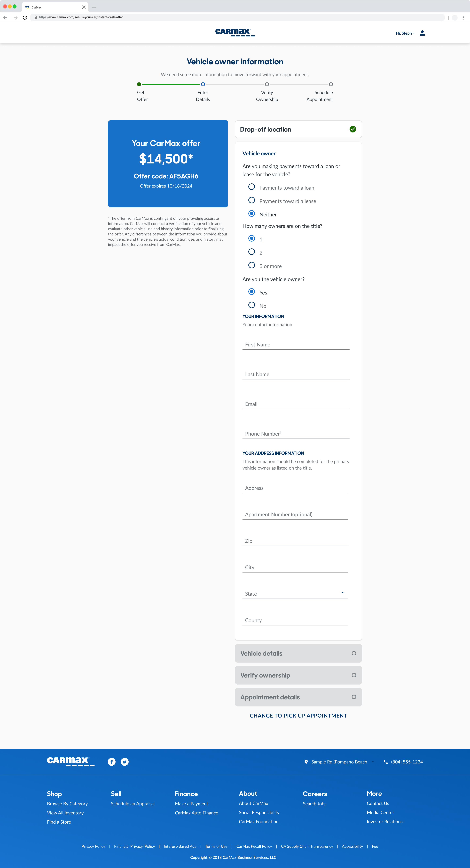Click Schedule an Appraisal link
The image size is (470, 868).
(133, 804)
